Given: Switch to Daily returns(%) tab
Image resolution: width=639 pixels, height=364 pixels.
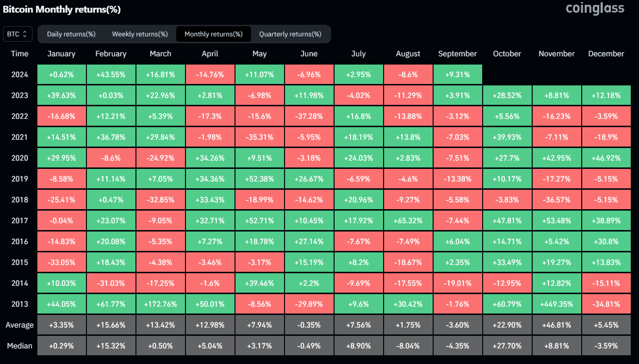Looking at the screenshot, I should [x=71, y=34].
